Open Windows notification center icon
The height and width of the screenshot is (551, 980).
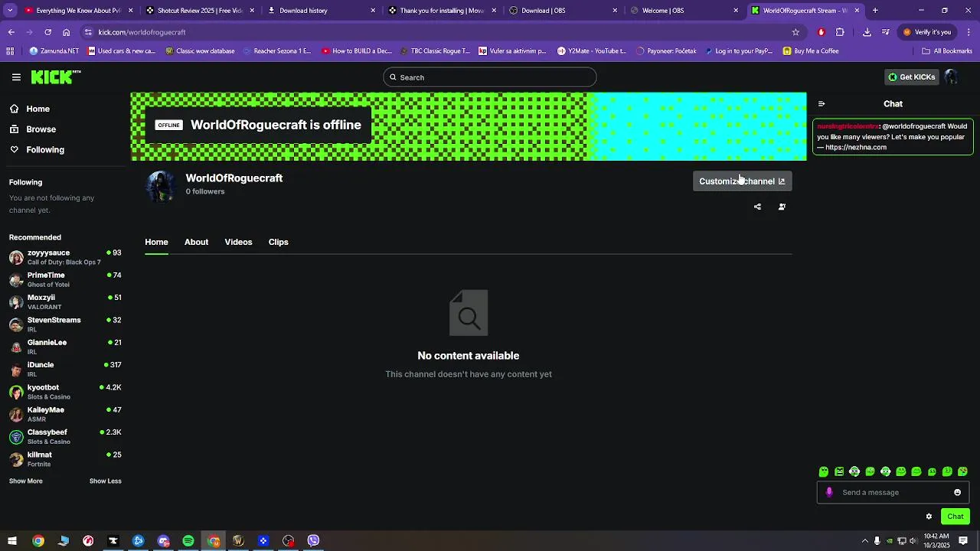click(963, 541)
